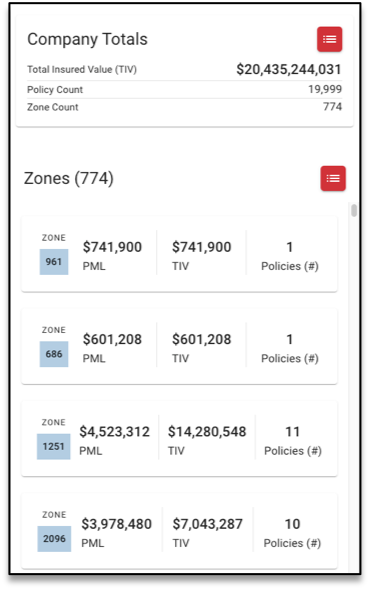Click the 10 Policies count in zone 2096
Screen dimensions: 368x589
tap(292, 524)
